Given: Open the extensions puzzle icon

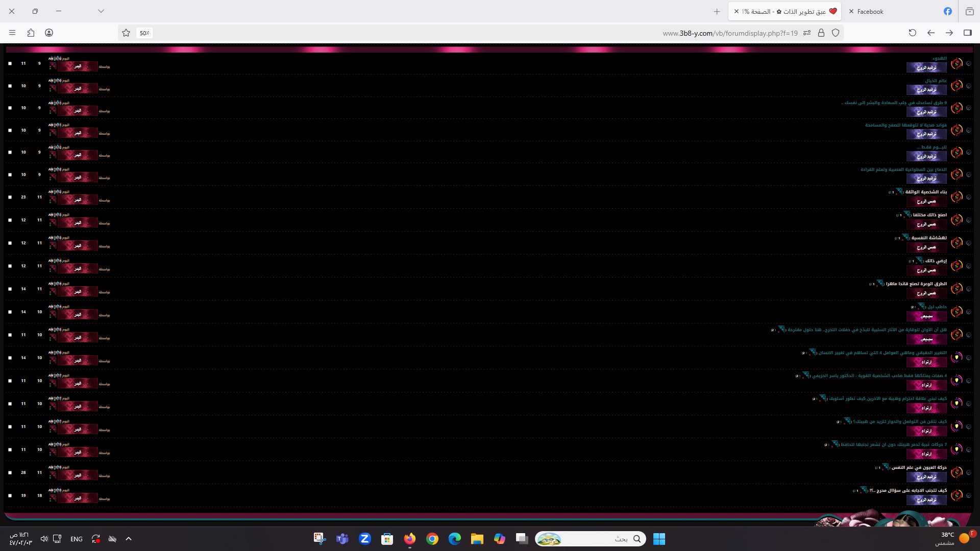Looking at the screenshot, I should (31, 33).
